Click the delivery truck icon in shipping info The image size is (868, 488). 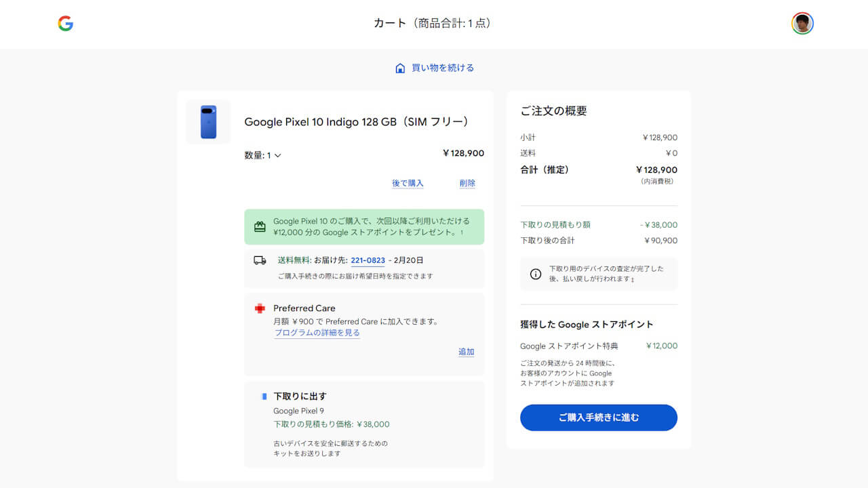coord(259,260)
